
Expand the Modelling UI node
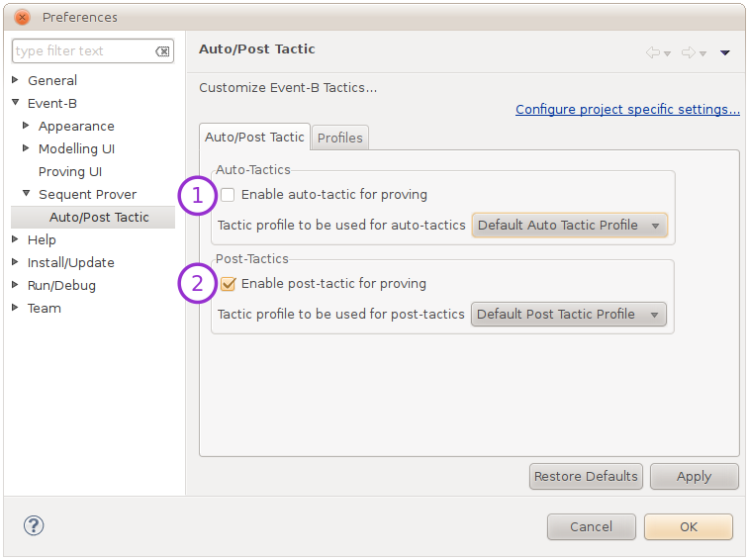click(27, 149)
